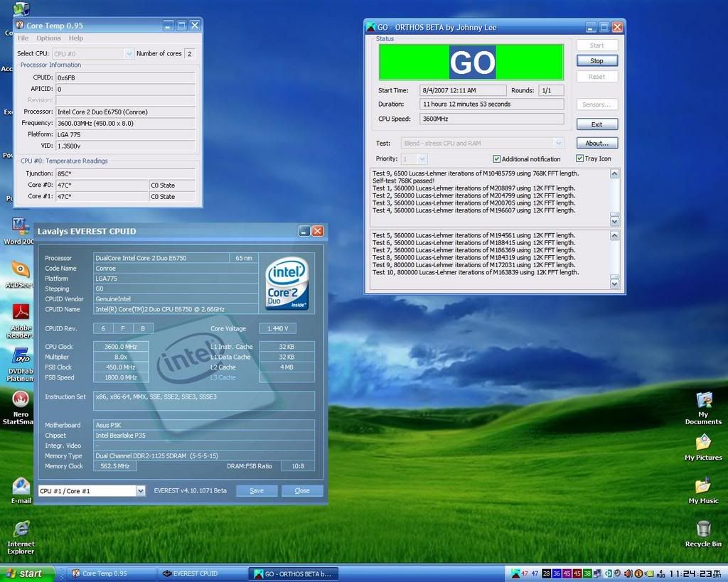Click the Duration field in ORTHOS

coord(492,104)
